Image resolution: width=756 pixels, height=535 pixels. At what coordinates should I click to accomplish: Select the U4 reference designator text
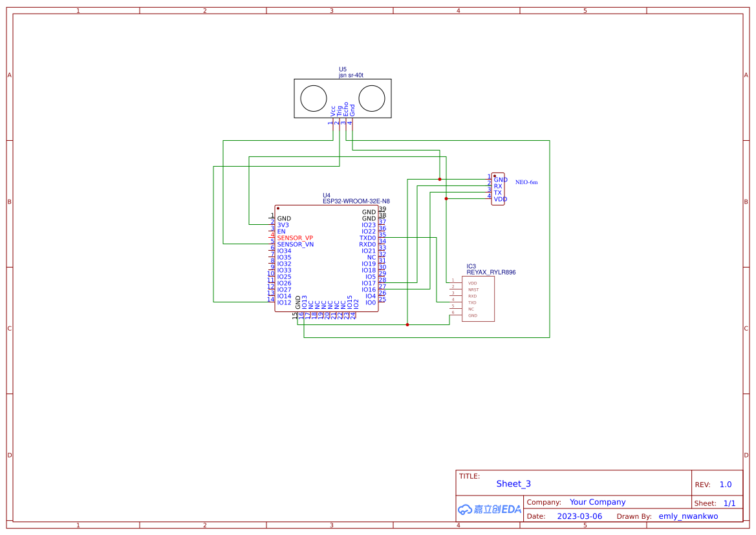click(327, 194)
